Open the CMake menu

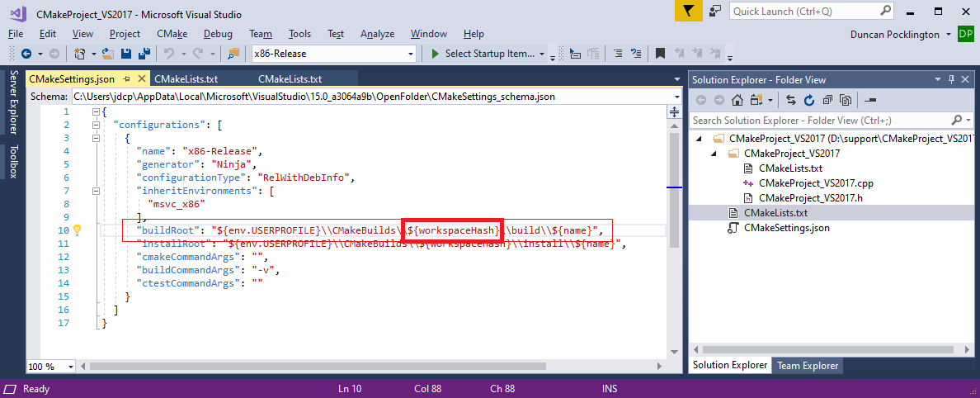[172, 34]
